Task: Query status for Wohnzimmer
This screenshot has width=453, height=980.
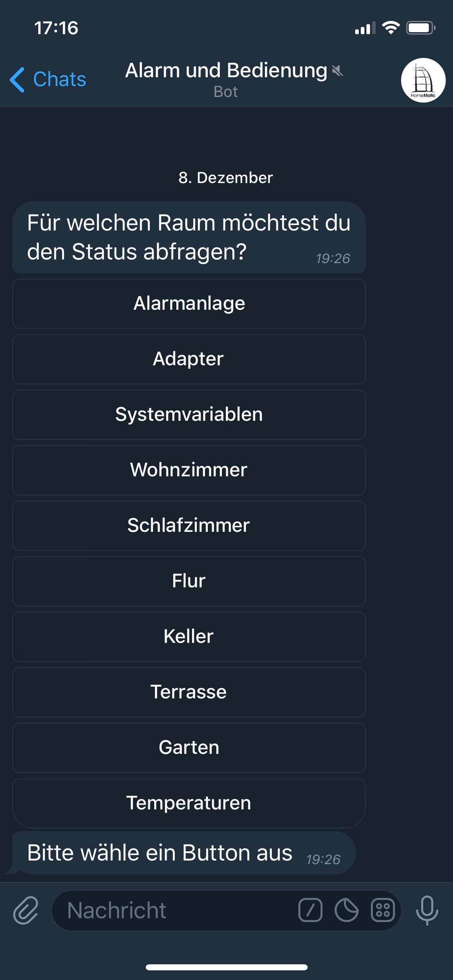Action: coord(189,470)
